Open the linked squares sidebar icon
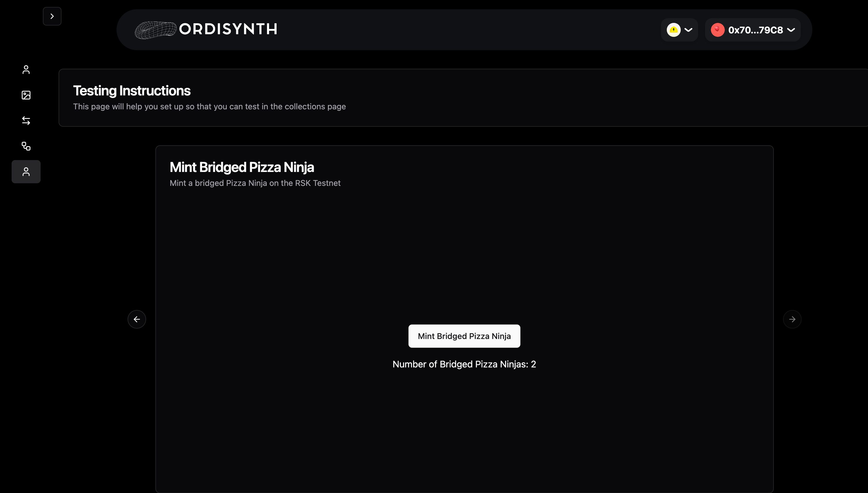Viewport: 868px width, 493px height. point(26,146)
